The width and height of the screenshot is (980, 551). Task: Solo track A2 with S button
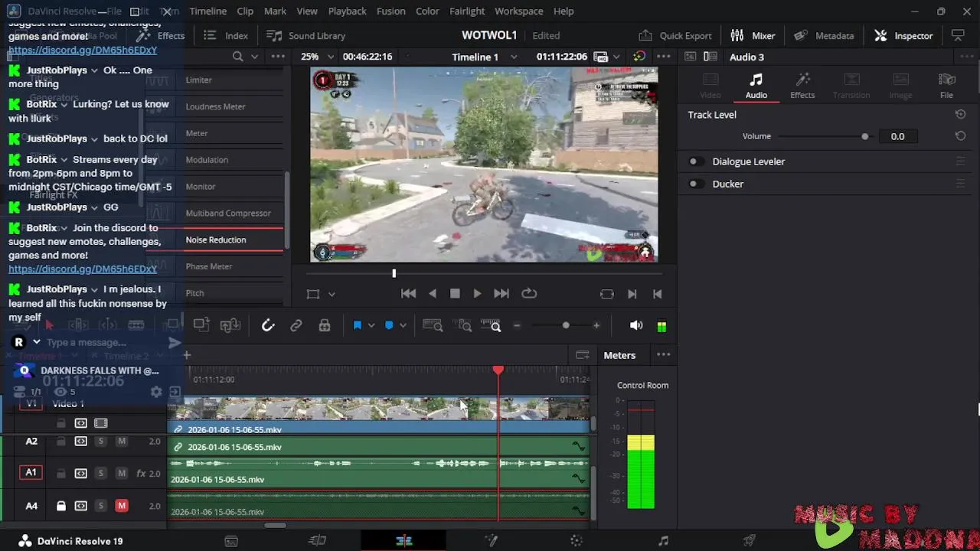pyautogui.click(x=100, y=442)
